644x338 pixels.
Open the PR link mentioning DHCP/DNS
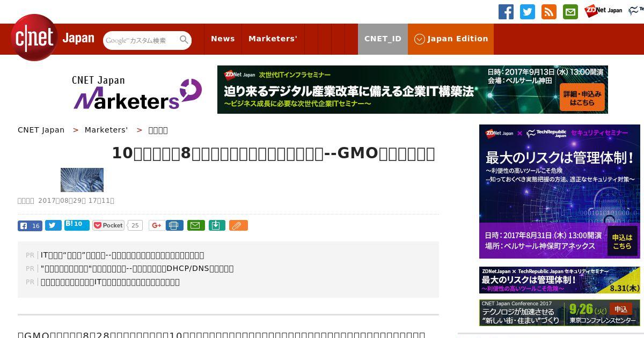click(x=137, y=268)
